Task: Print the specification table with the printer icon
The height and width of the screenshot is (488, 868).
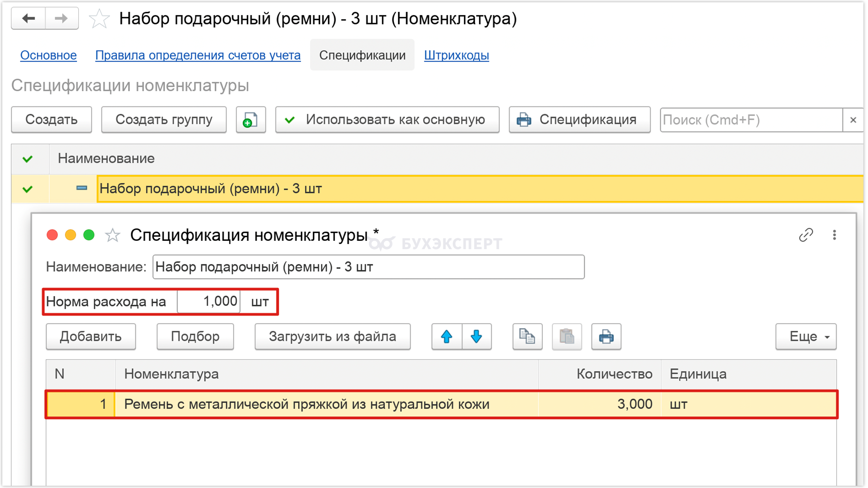Action: 606,337
